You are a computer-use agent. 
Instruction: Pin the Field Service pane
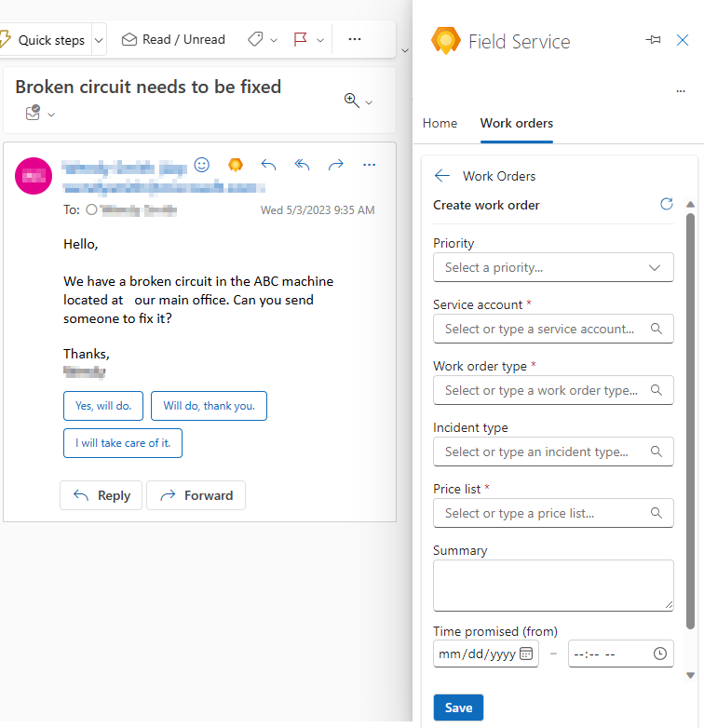(653, 40)
